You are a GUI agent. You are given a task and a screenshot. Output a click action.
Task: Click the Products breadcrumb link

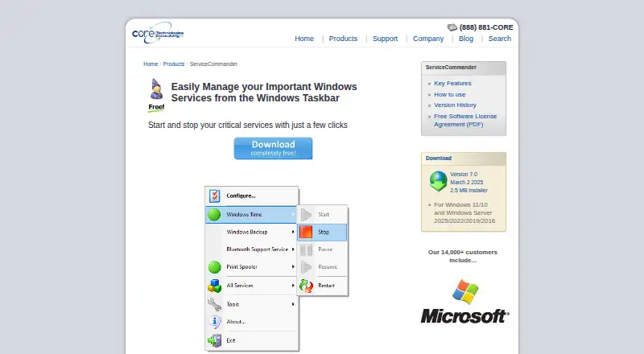(x=174, y=64)
